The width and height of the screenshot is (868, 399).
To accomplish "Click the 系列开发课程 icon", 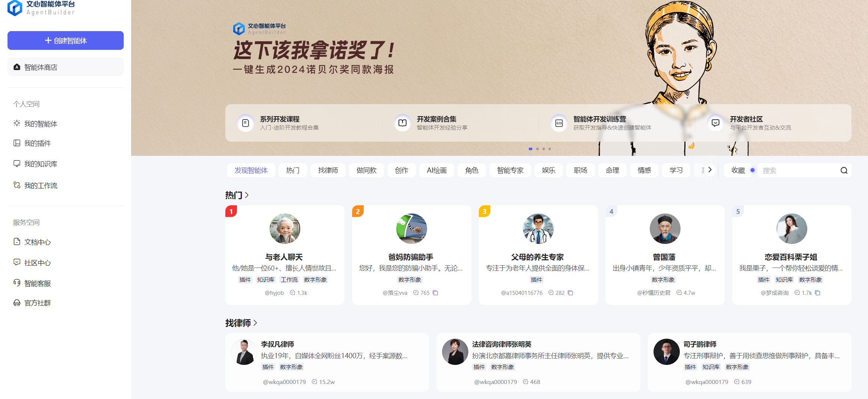I will [x=246, y=123].
